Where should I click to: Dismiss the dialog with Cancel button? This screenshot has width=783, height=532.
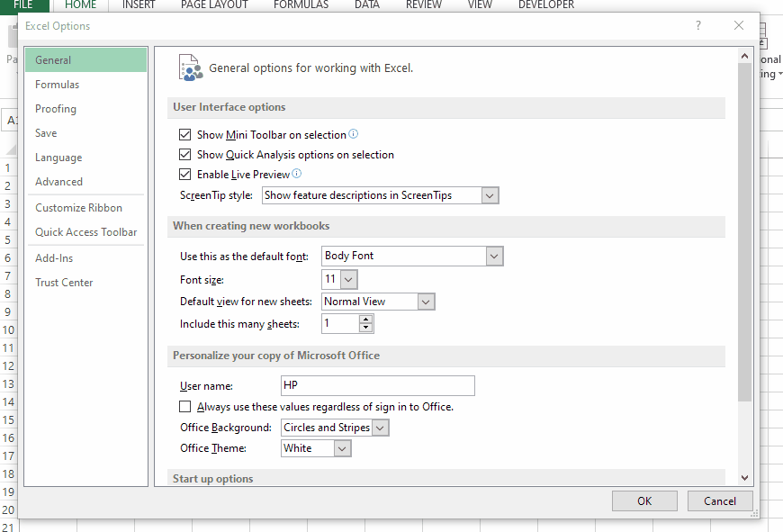720,501
